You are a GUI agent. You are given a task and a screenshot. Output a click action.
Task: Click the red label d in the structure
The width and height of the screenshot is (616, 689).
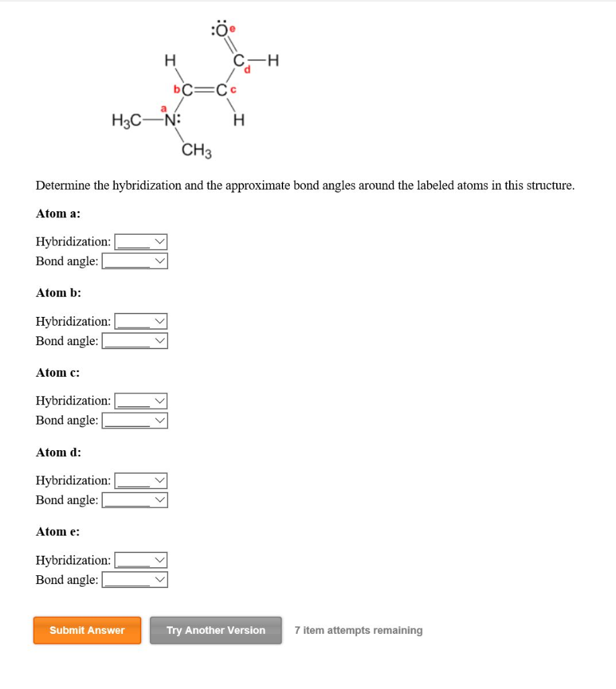click(246, 69)
